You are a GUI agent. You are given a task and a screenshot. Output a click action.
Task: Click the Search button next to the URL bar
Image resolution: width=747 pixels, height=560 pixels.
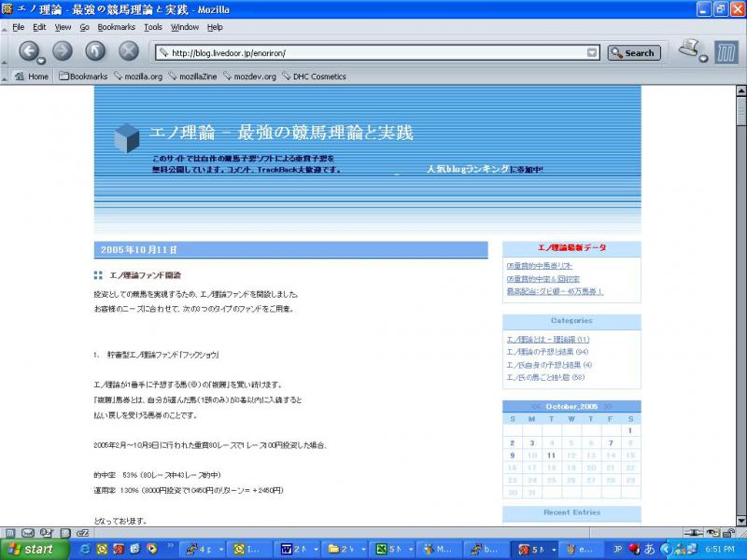(x=634, y=53)
